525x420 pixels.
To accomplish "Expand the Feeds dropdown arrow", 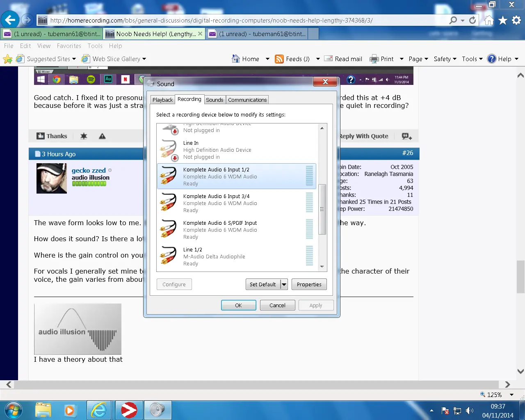I will click(x=318, y=59).
